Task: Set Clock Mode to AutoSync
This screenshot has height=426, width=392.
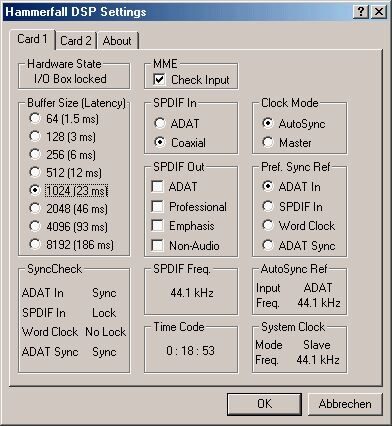Action: 294,124
